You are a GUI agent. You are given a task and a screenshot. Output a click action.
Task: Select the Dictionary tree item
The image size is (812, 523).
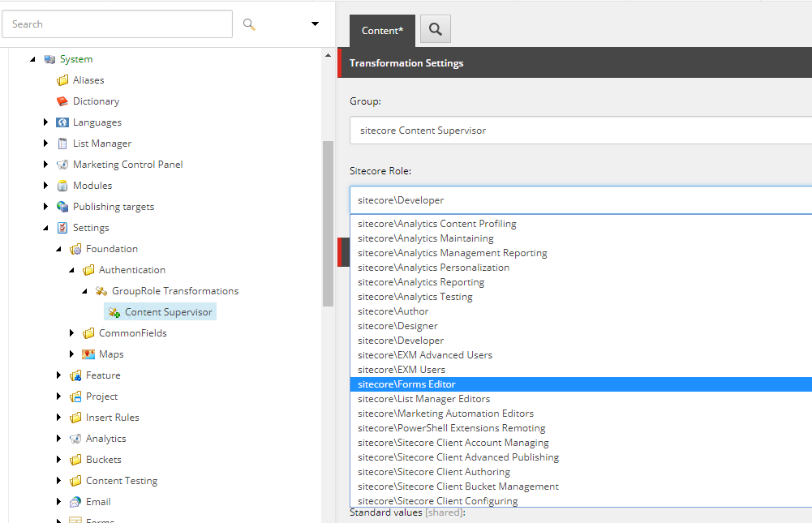coord(97,101)
